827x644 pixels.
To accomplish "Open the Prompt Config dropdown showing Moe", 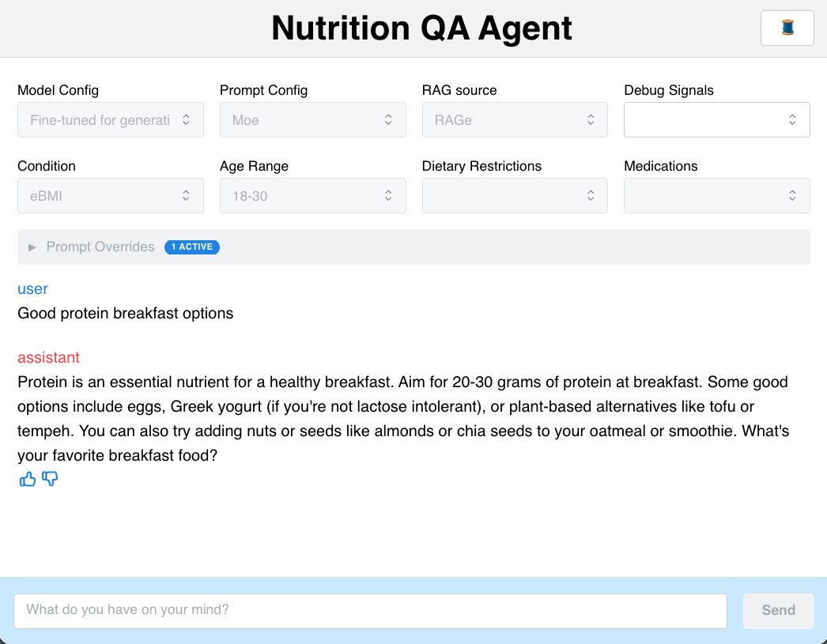I will (313, 120).
